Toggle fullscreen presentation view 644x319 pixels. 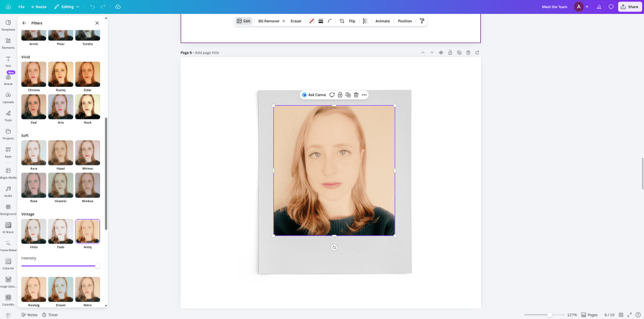pyautogui.click(x=630, y=315)
